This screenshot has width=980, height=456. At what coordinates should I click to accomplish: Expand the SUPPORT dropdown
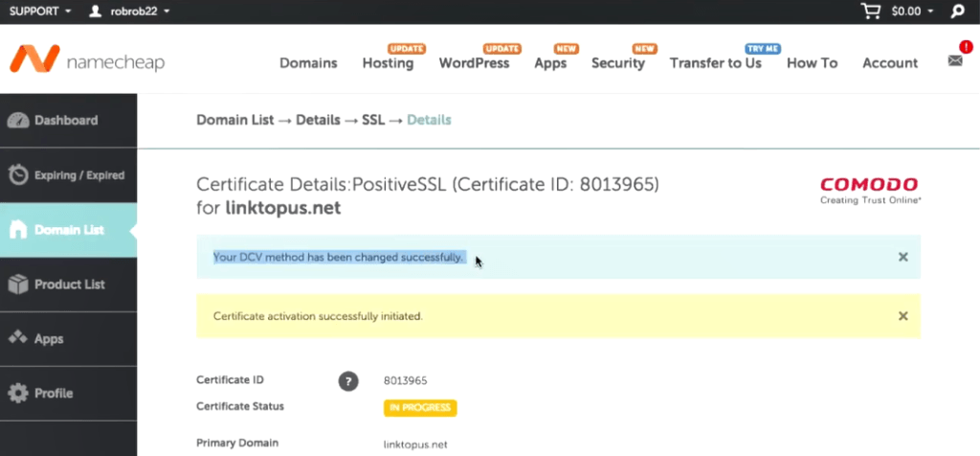click(x=40, y=11)
